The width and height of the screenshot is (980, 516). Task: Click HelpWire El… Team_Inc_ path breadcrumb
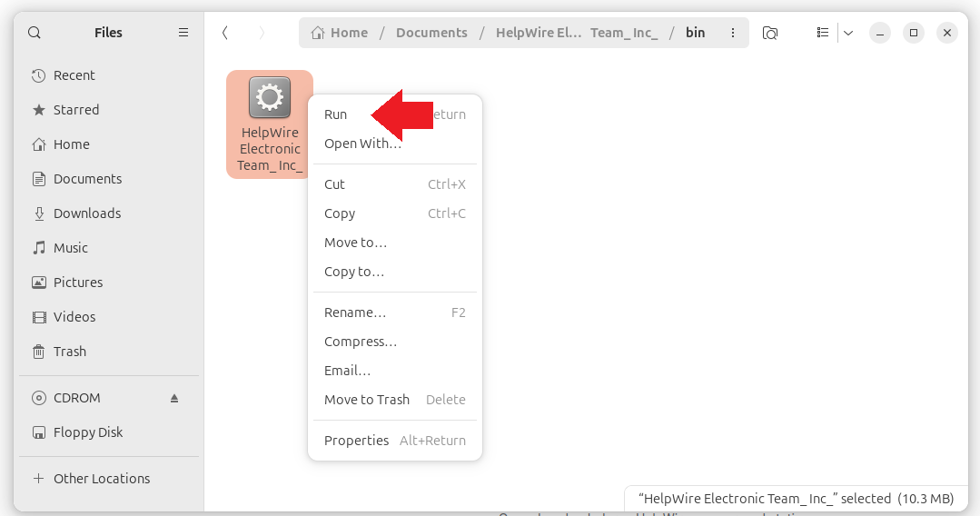click(576, 33)
